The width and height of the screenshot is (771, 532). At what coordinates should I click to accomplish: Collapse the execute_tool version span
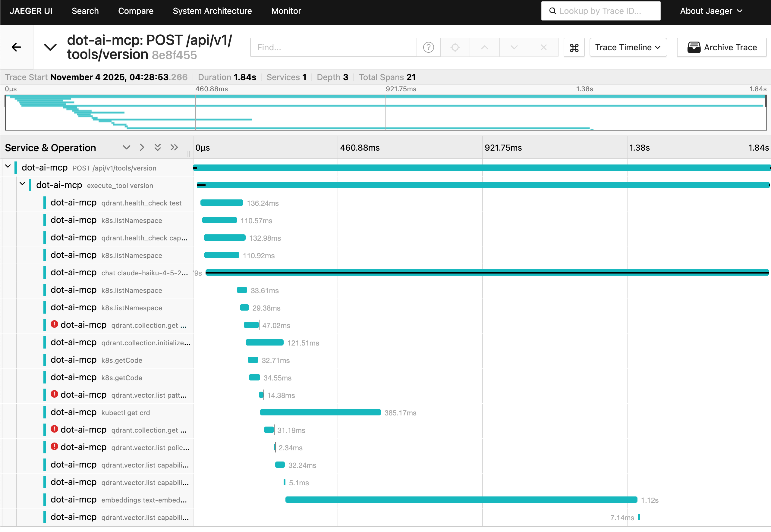pos(22,184)
